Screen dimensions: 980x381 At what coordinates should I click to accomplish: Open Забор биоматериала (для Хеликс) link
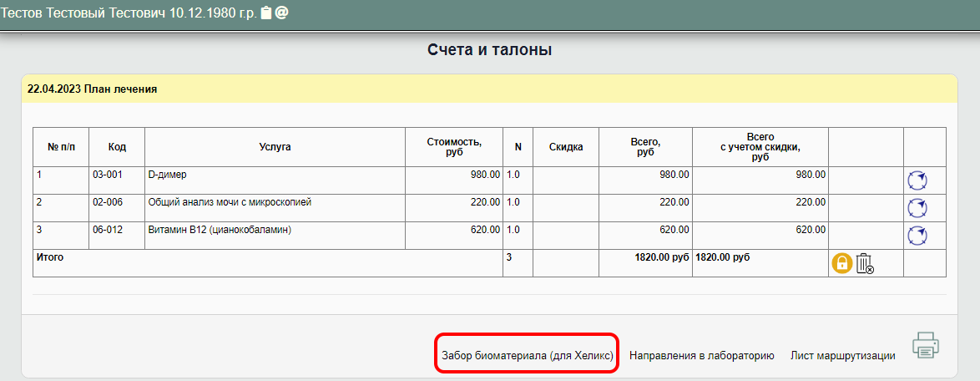(x=528, y=355)
